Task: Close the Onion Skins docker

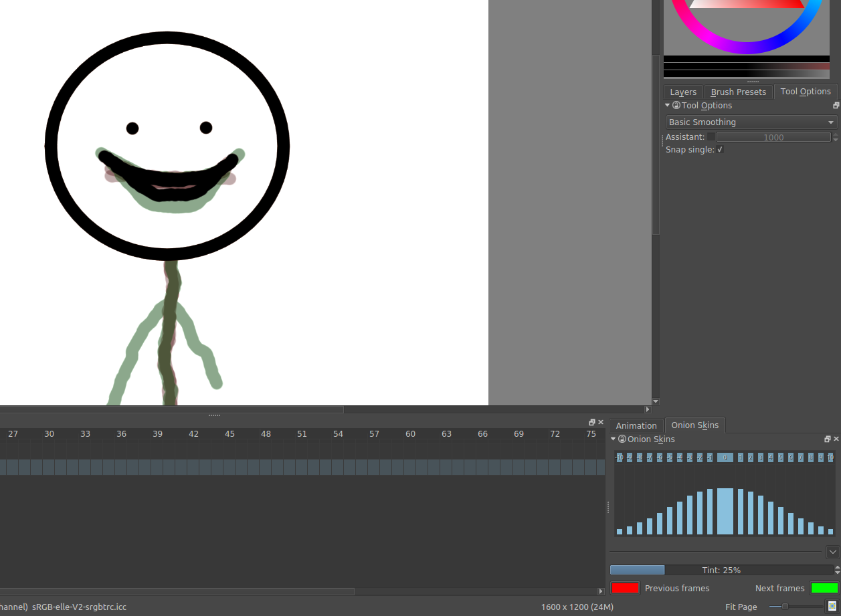Action: [836, 439]
